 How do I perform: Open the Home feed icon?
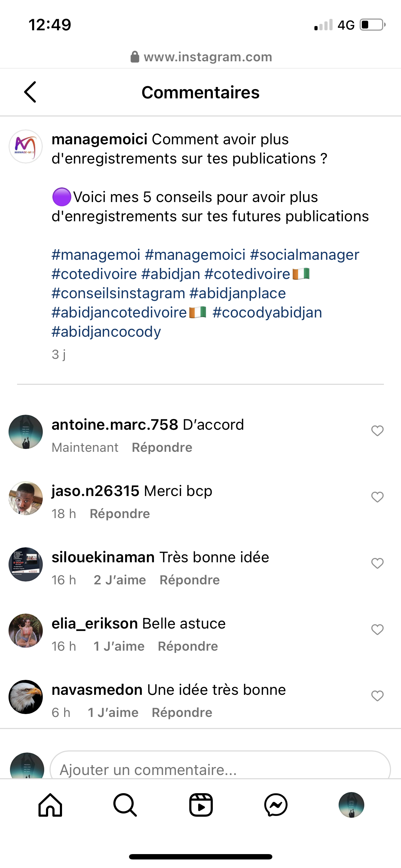point(50,805)
